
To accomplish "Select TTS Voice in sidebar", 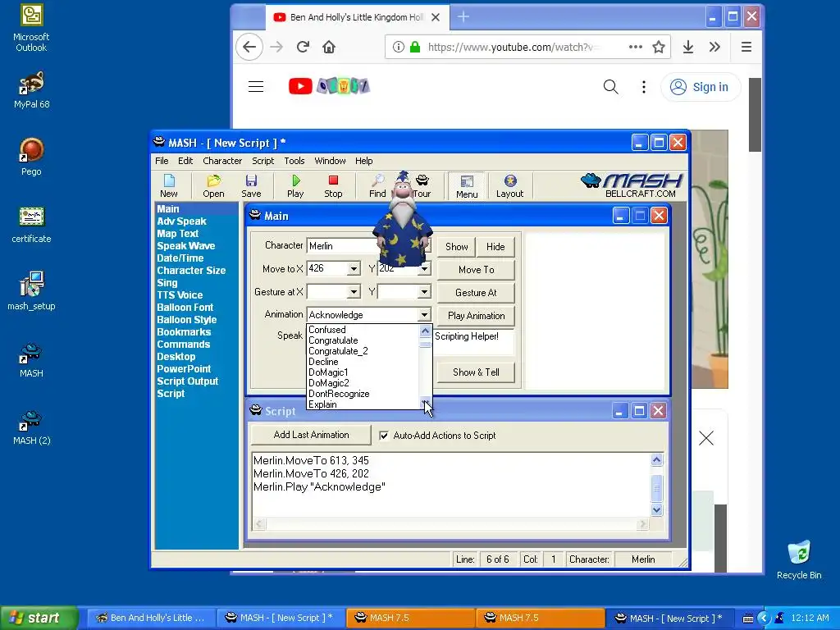I will 180,295.
